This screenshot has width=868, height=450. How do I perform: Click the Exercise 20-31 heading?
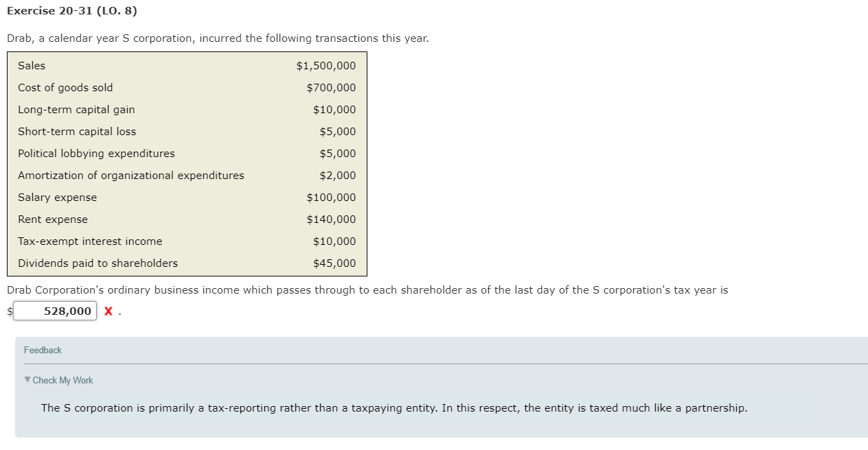click(72, 12)
